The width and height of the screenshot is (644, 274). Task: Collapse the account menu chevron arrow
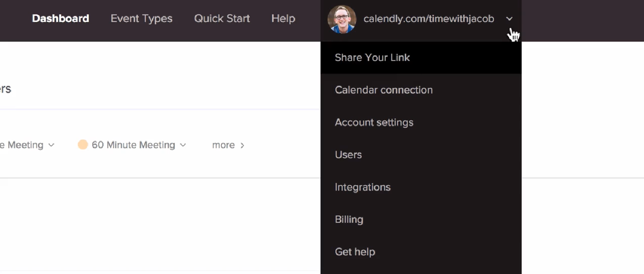[x=509, y=19]
